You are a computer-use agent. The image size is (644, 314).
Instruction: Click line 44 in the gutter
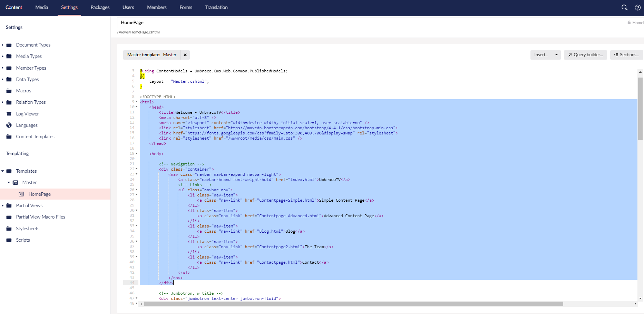click(132, 283)
